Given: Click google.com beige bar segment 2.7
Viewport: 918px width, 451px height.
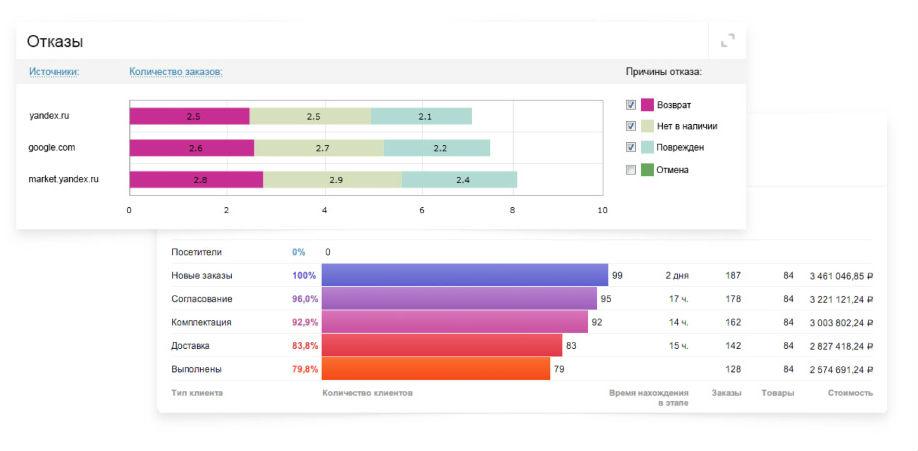Looking at the screenshot, I should coord(319,148).
